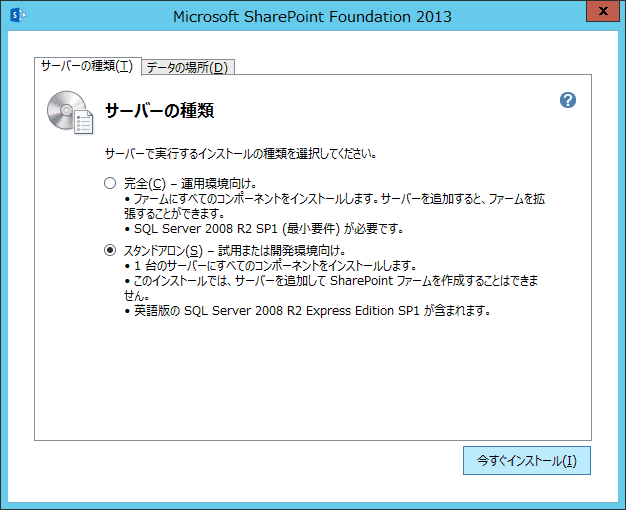Image resolution: width=626 pixels, height=510 pixels.
Task: Open the データの場所(D) tab
Action: (x=187, y=68)
